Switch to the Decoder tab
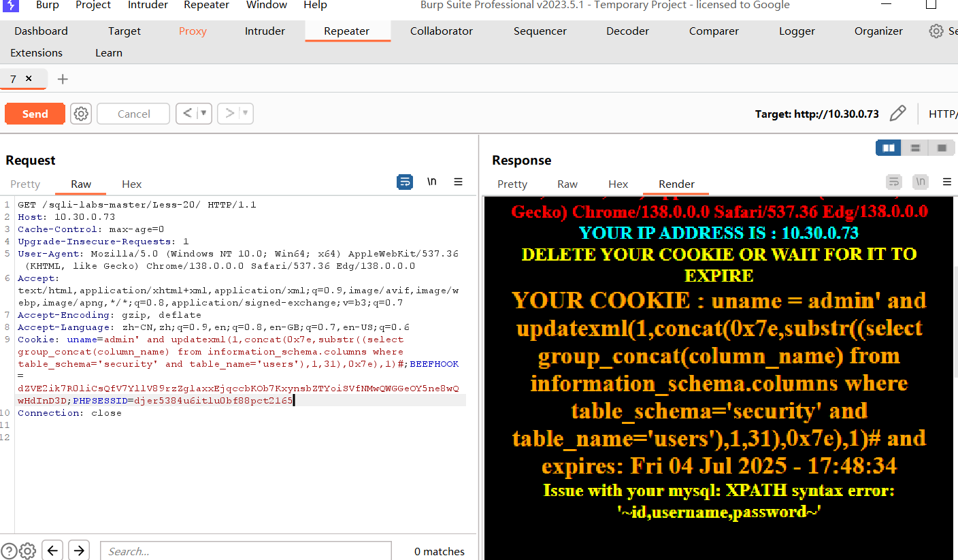The width and height of the screenshot is (958, 560). pos(627,31)
